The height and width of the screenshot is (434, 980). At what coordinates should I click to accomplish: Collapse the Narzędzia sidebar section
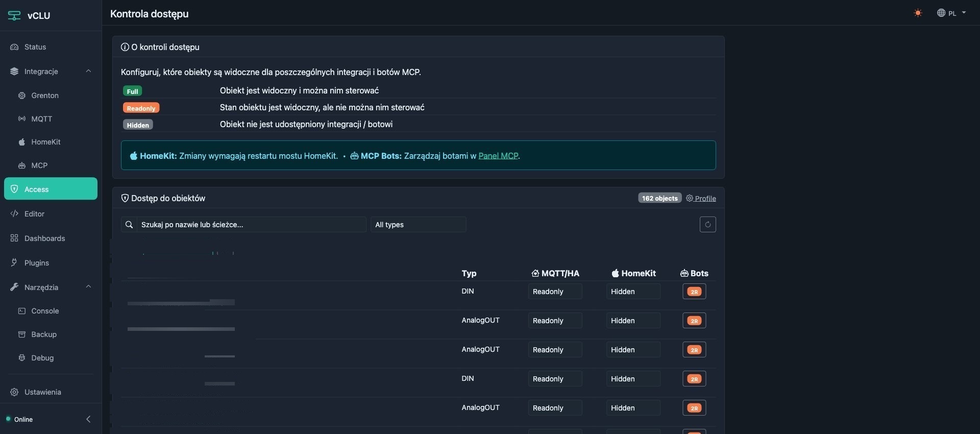(x=88, y=287)
